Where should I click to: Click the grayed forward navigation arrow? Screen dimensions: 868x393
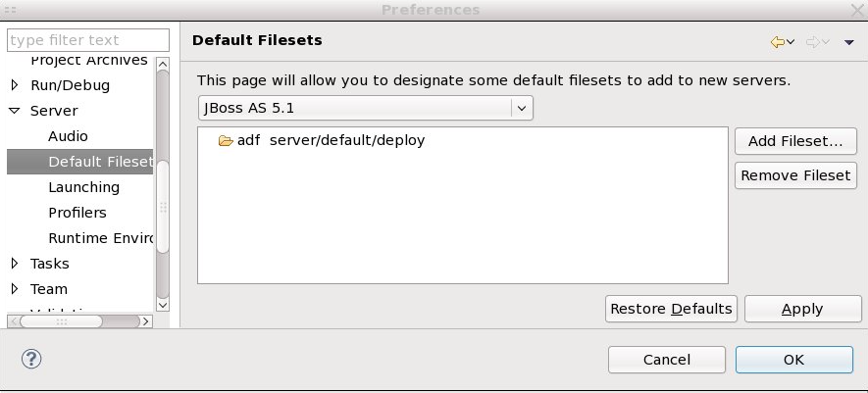pos(812,41)
